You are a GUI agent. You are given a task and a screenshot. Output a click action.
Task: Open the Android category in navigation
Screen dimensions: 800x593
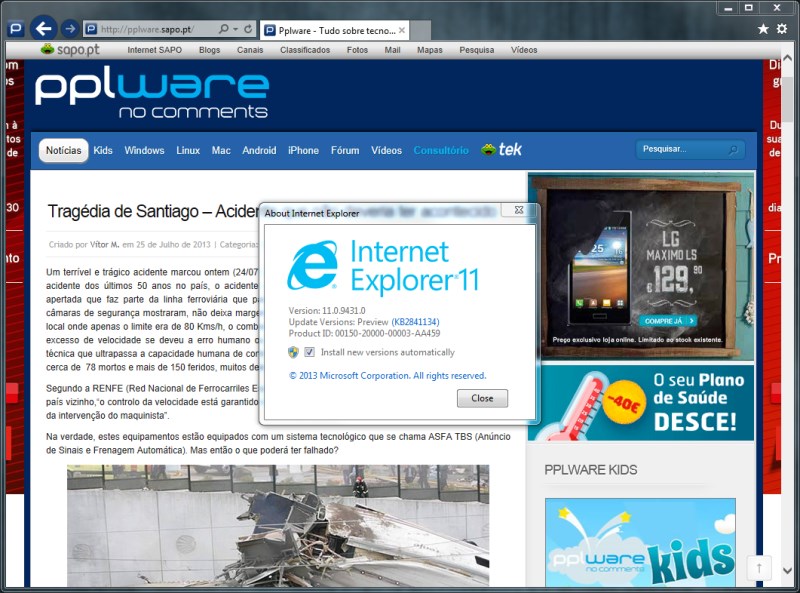point(259,151)
